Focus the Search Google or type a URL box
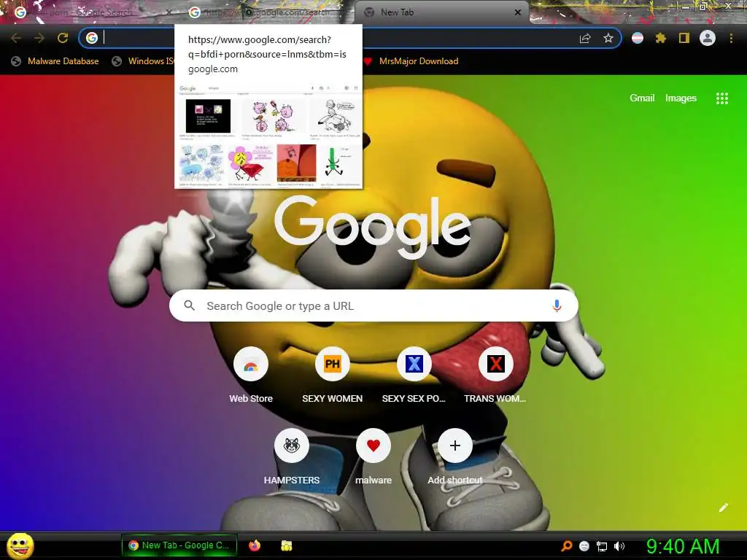 pyautogui.click(x=373, y=306)
